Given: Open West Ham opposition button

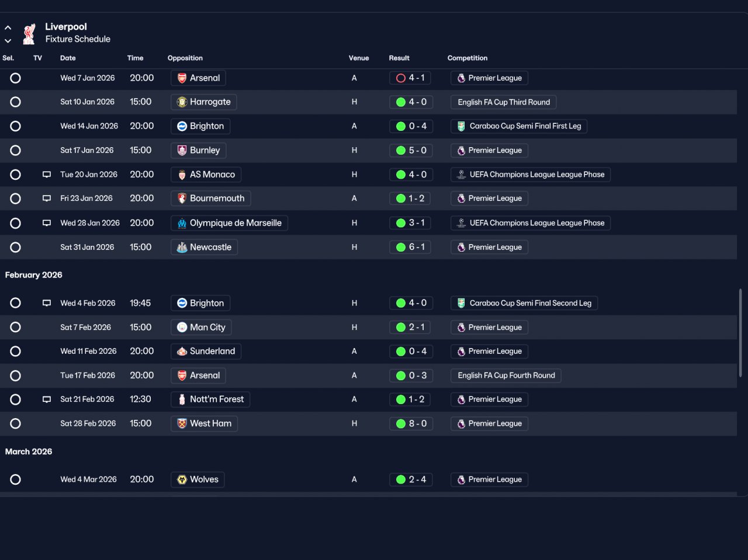Looking at the screenshot, I should point(204,424).
